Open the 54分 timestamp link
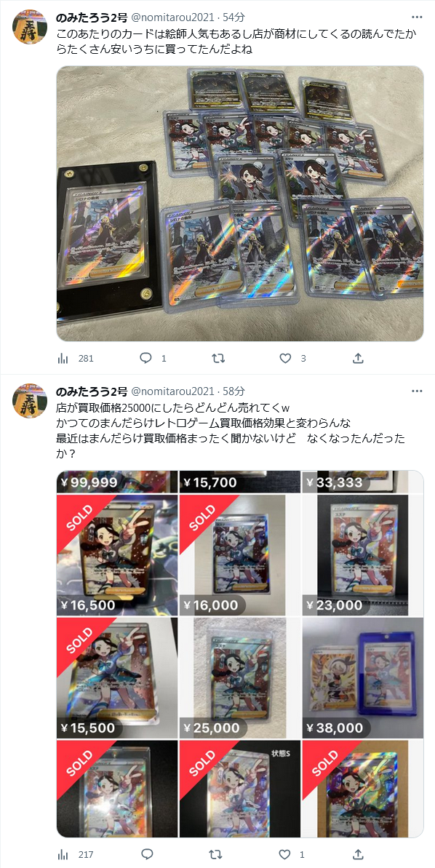The height and width of the screenshot is (868, 435). tap(234, 17)
